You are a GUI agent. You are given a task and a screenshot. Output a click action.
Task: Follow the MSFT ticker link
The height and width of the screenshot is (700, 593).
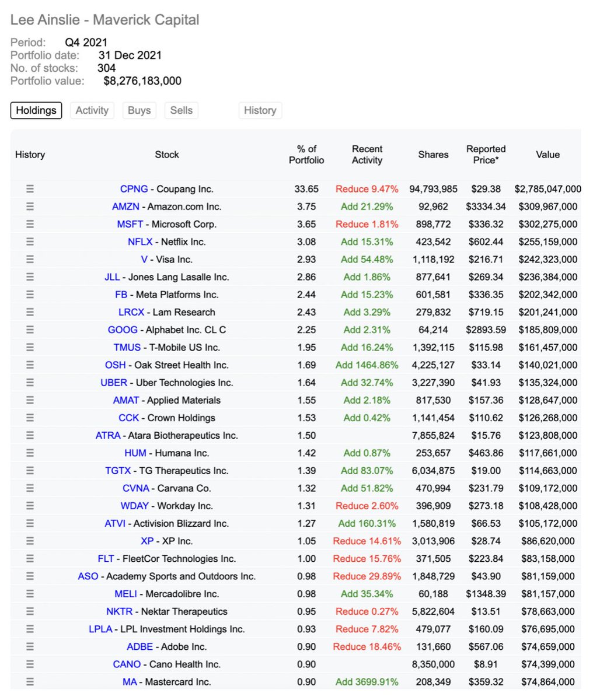tap(131, 224)
